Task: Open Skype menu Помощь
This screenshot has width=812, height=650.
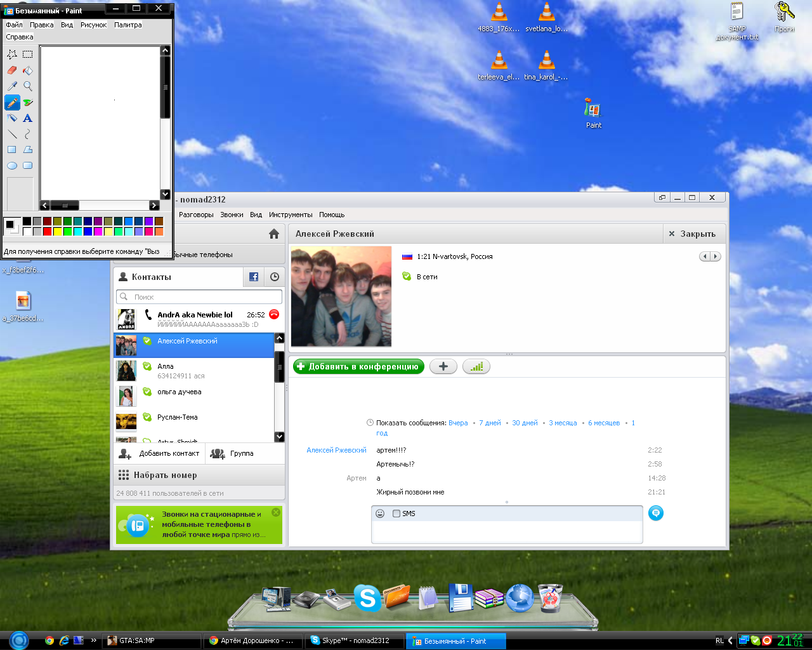Action: (x=332, y=215)
